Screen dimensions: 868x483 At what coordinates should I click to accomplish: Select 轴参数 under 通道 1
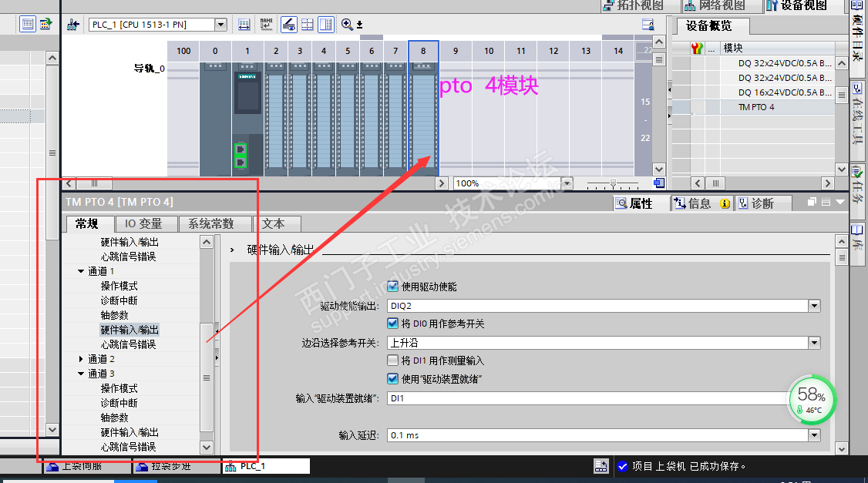coord(115,315)
